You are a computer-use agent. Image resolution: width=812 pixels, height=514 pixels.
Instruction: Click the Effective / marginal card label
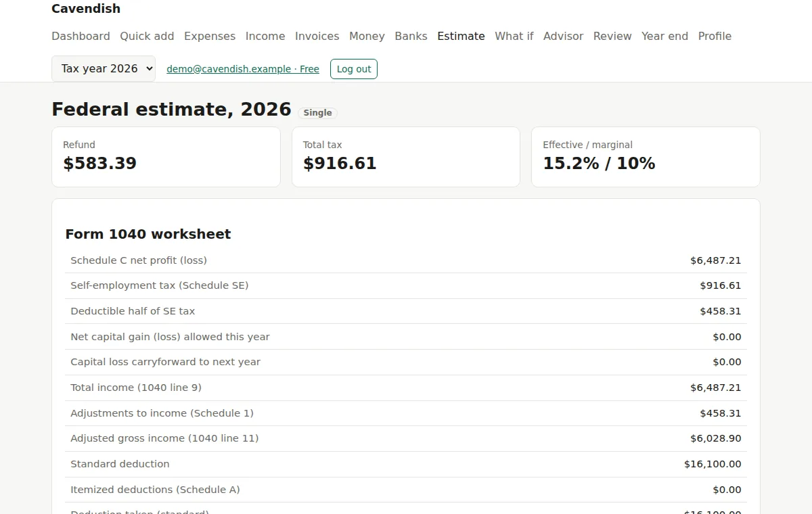tap(587, 145)
